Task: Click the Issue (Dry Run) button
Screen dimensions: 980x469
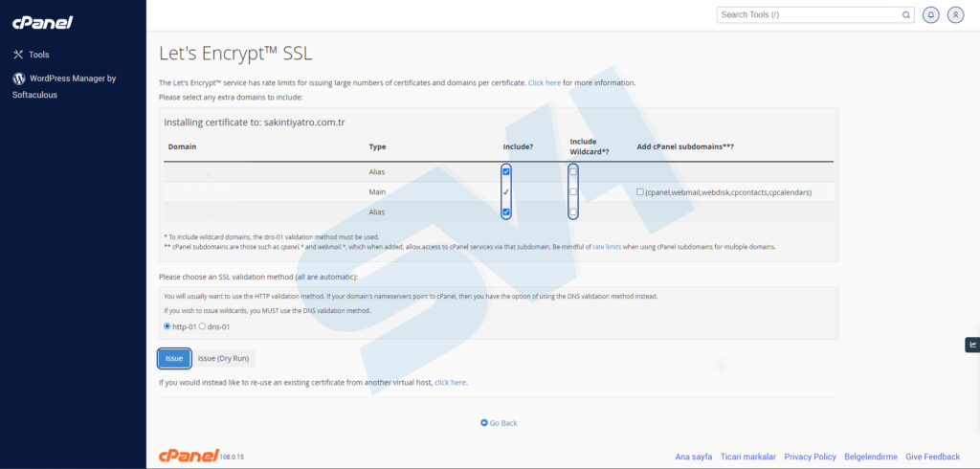Action: pos(223,358)
